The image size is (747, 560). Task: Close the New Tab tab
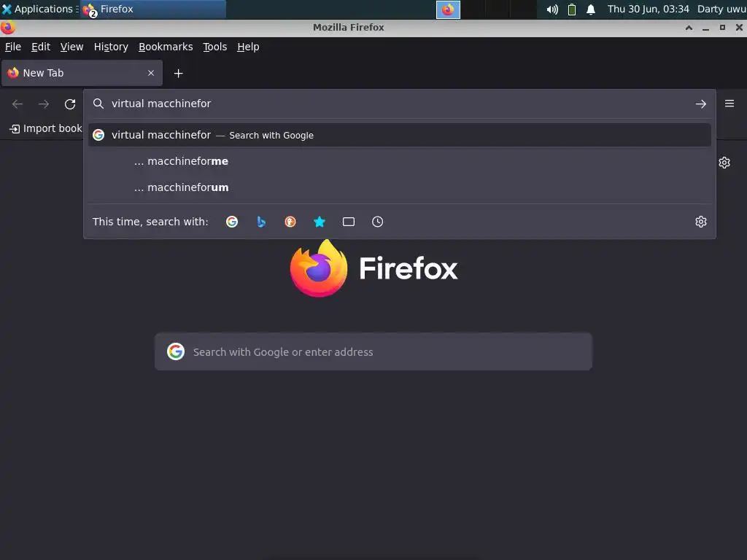[x=151, y=73]
